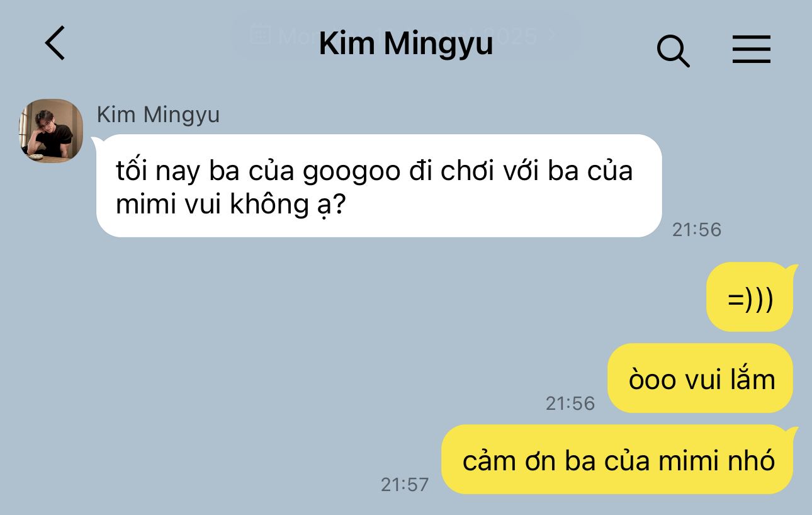Tap the faint calendar icon in the date pill
The width and height of the screenshot is (812, 515).
click(260, 35)
